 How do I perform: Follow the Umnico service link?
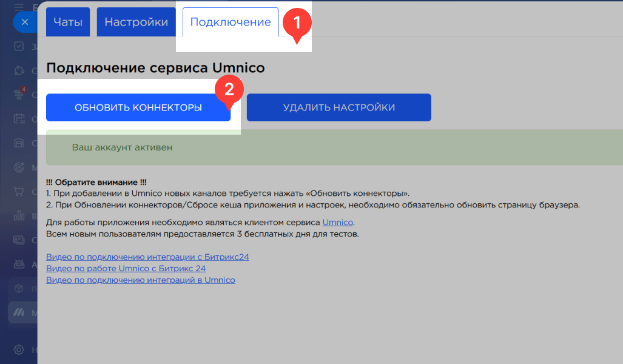click(337, 223)
